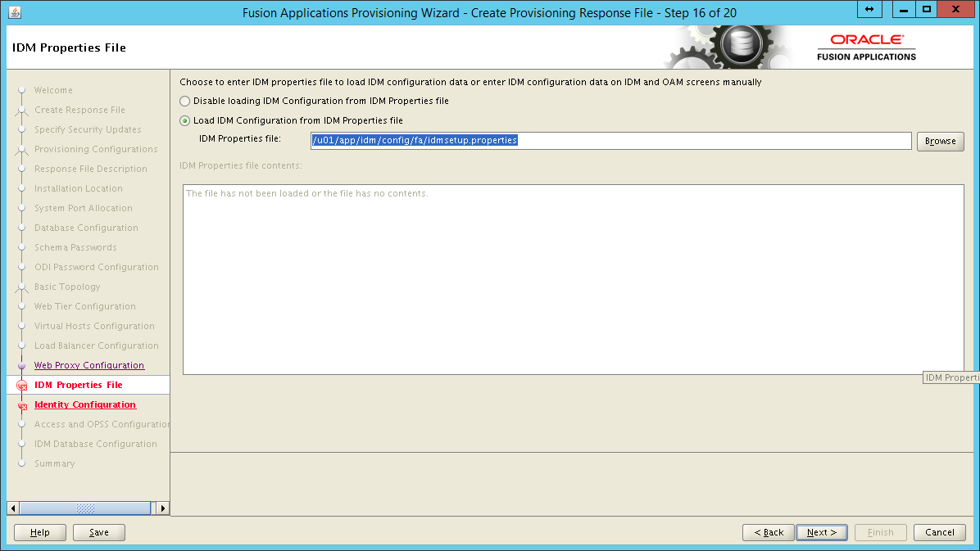This screenshot has height=551, width=980.
Task: Click Response File Description step
Action: pos(91,169)
